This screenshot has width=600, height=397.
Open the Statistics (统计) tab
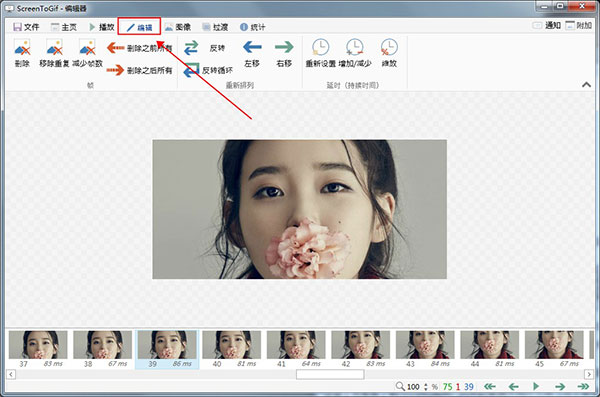(x=253, y=27)
